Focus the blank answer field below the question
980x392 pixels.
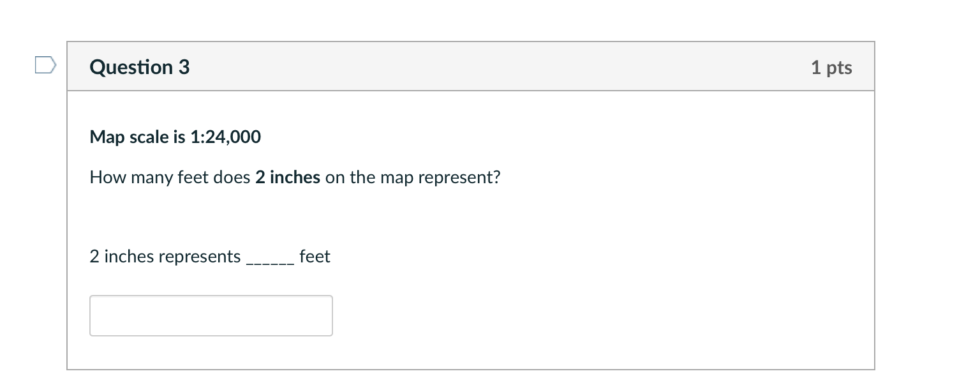pos(211,315)
